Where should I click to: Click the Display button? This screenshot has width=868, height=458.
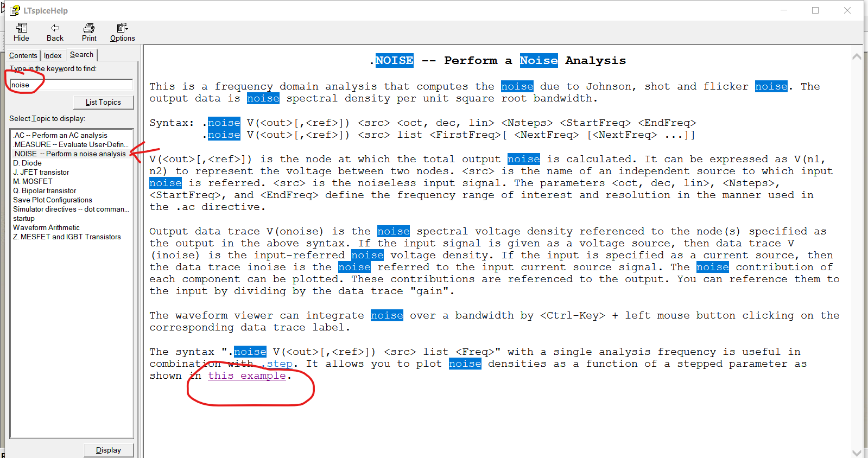109,450
